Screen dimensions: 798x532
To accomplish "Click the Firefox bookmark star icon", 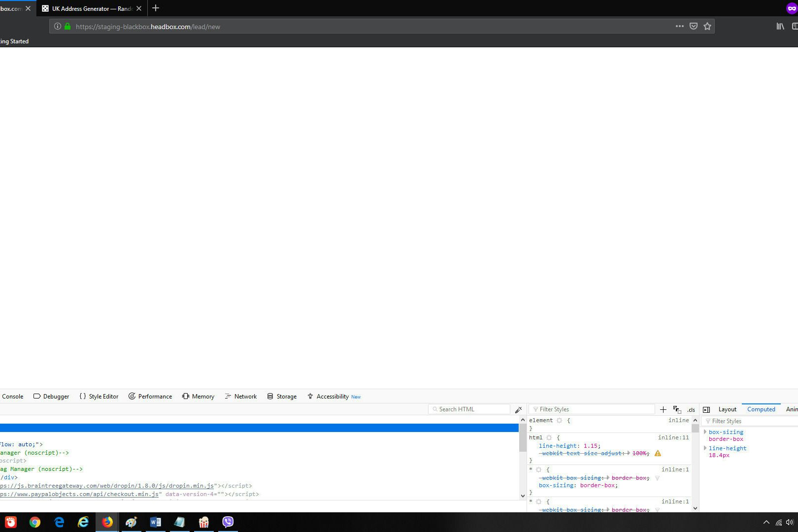I will [707, 26].
